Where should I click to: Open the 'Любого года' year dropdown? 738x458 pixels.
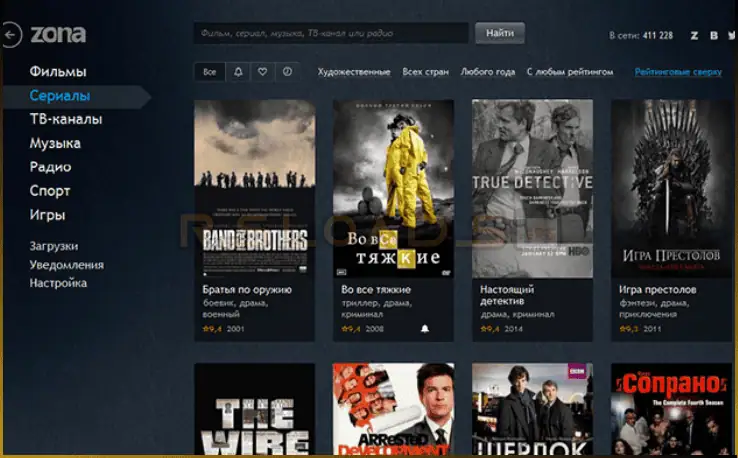coord(487,72)
